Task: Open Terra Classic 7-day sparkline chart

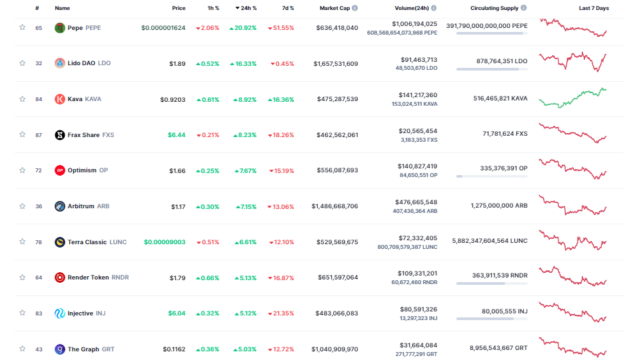Action: tap(573, 240)
